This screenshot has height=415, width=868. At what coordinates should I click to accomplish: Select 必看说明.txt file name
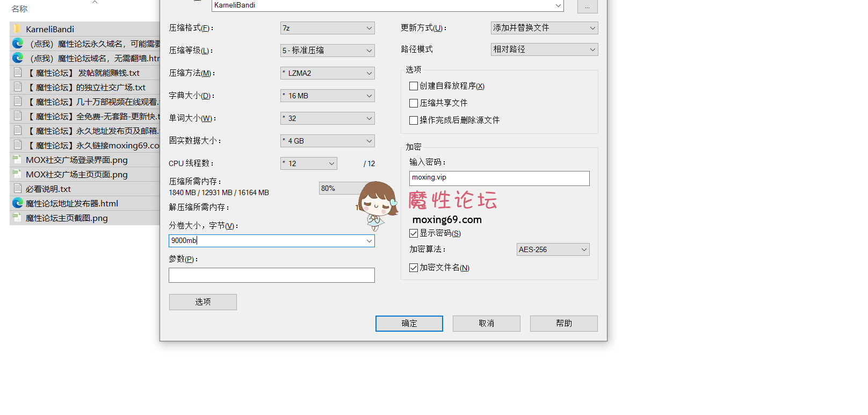(x=48, y=189)
